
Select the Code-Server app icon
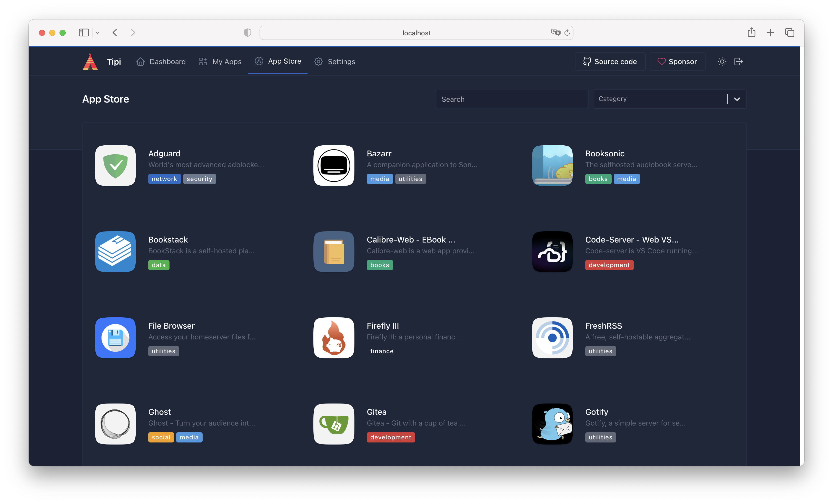[552, 251]
